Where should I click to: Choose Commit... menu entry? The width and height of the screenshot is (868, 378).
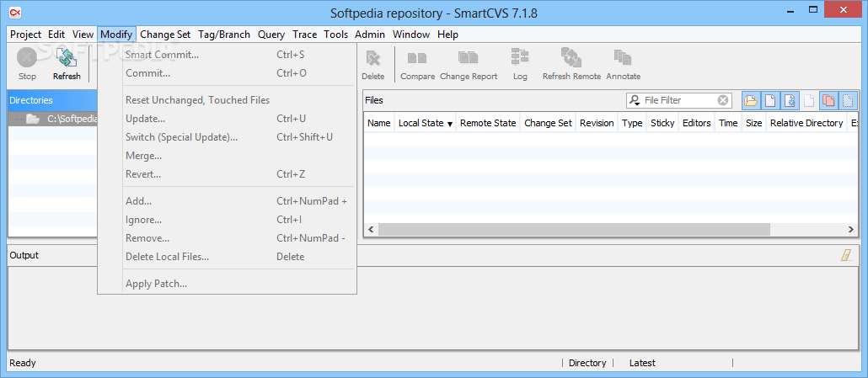pyautogui.click(x=227, y=73)
